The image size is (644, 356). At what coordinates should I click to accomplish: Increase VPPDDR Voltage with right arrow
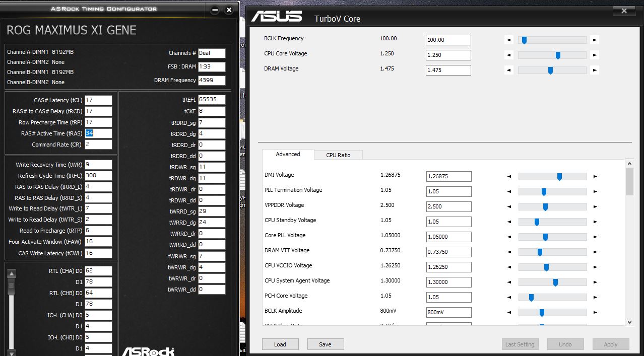coord(595,207)
